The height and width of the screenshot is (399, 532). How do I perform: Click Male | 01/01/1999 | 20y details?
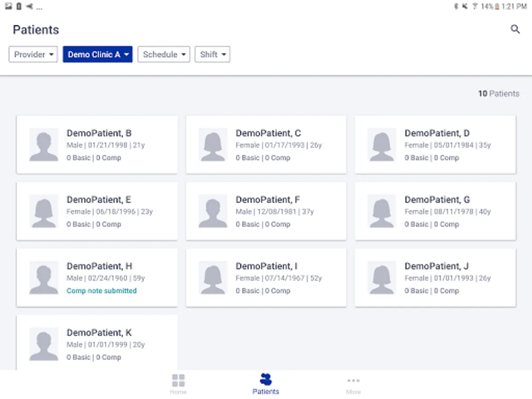coord(106,344)
